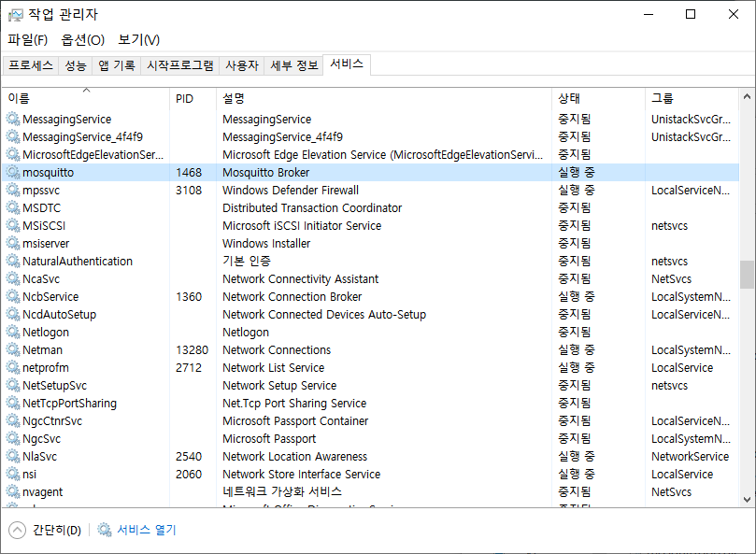
Task: Click the gear icon next to MessagingService
Action: click(x=13, y=119)
